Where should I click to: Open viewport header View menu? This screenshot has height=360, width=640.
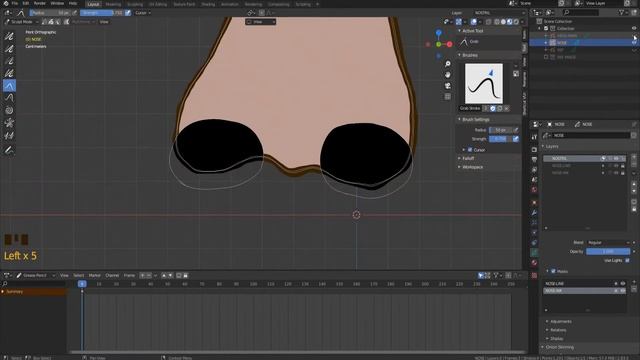pyautogui.click(x=104, y=22)
